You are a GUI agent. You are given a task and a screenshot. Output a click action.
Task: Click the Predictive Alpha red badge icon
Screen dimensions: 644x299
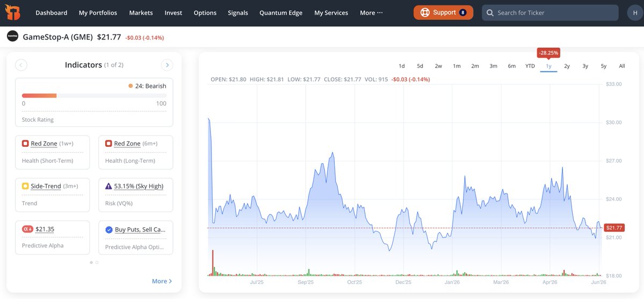[x=27, y=229]
